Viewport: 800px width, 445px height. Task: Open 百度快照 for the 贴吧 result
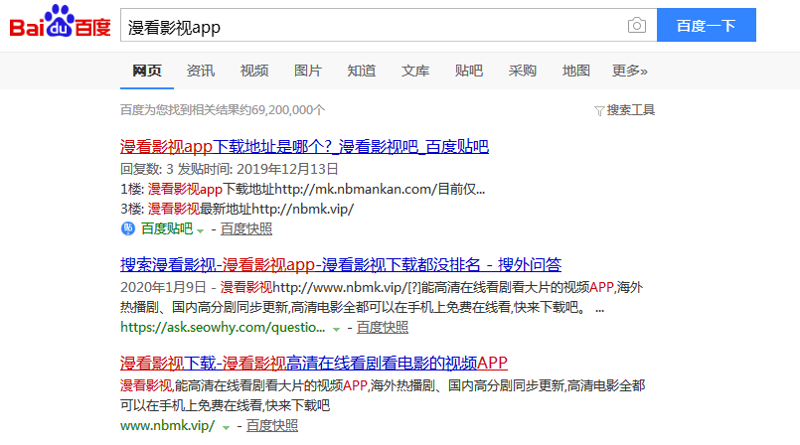click(x=246, y=229)
